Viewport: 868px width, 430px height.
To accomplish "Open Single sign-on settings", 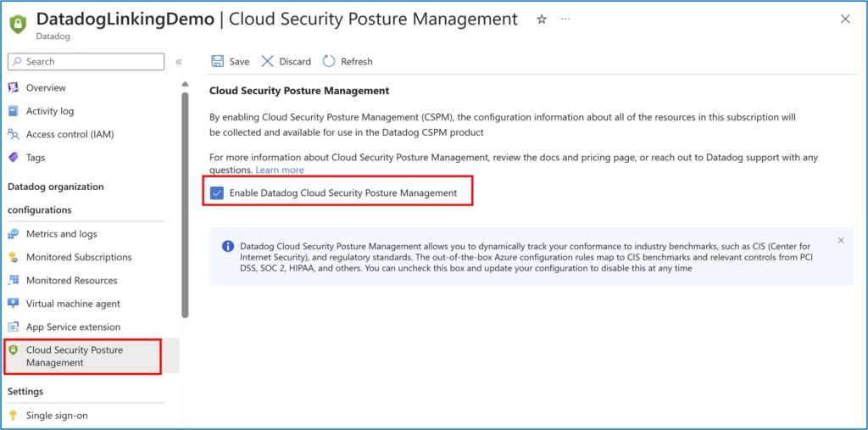I will [x=57, y=416].
